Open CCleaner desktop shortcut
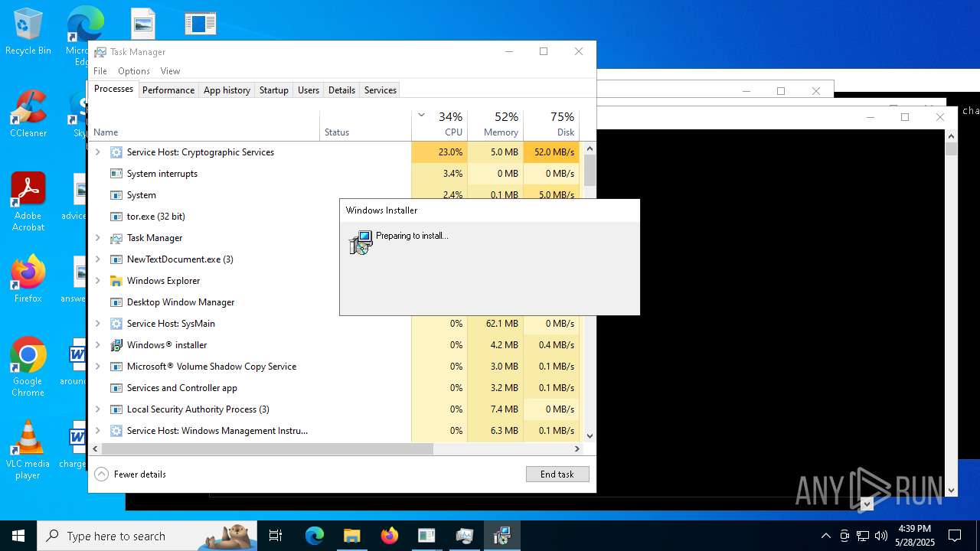 [x=28, y=114]
